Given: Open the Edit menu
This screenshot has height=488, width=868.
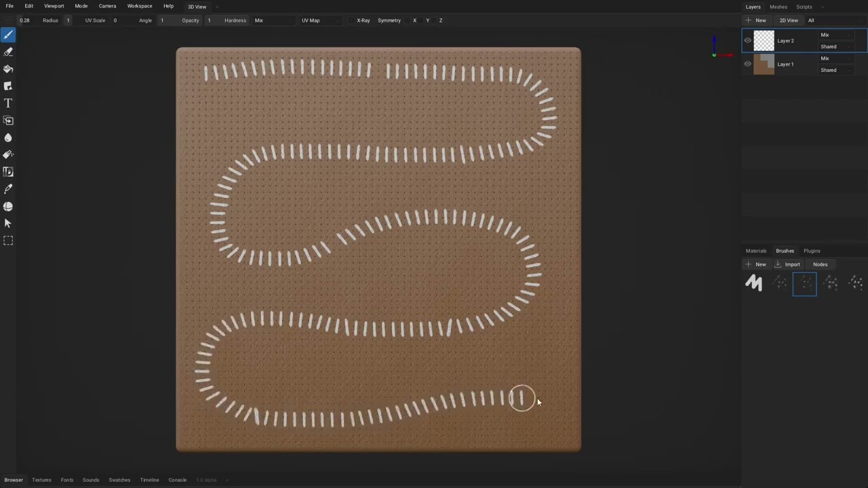Looking at the screenshot, I should click(29, 6).
